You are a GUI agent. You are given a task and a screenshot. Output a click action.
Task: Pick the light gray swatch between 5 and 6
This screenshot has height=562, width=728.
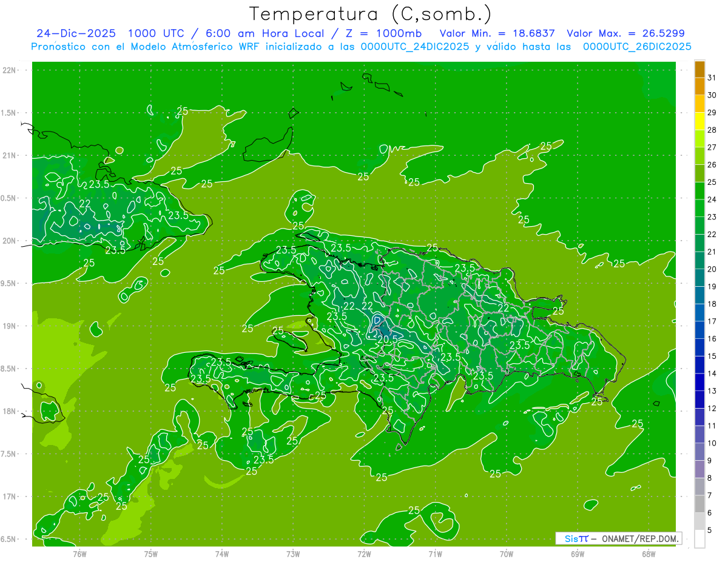point(699,521)
